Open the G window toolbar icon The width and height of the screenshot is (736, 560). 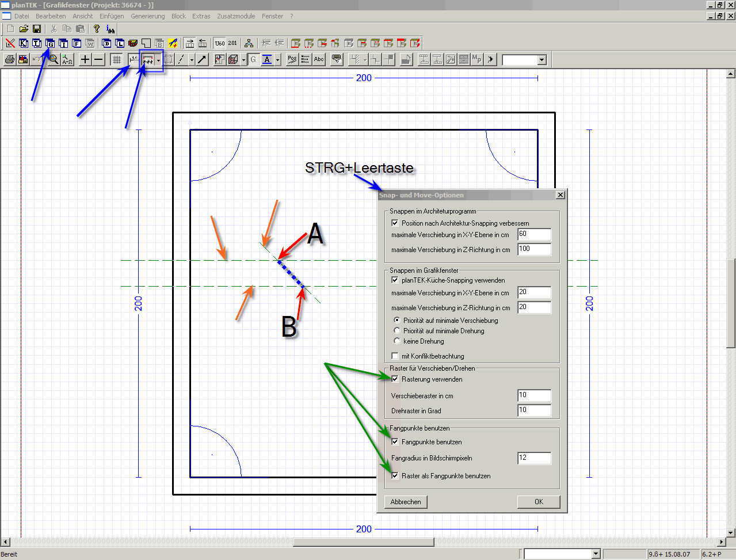(x=50, y=43)
